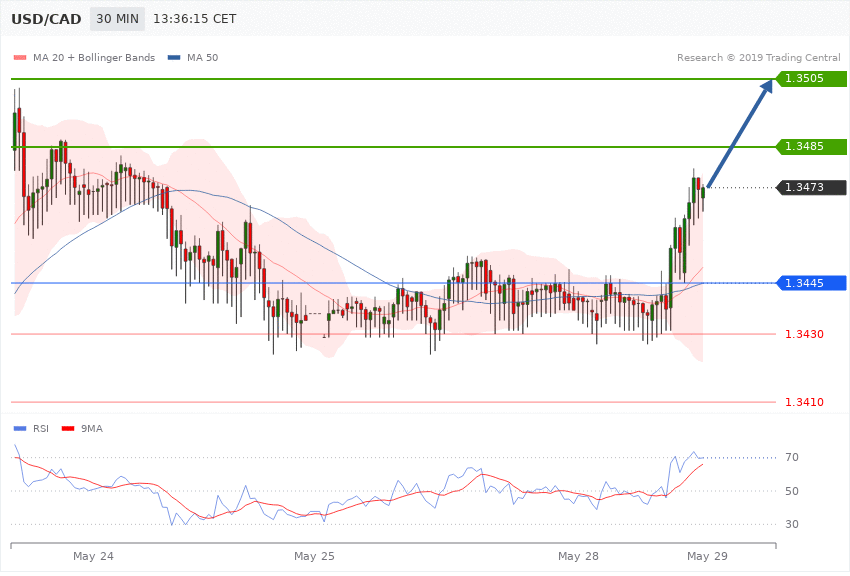Click the 13:36:15 CET timestamp
This screenshot has height=576, width=850.
[195, 19]
